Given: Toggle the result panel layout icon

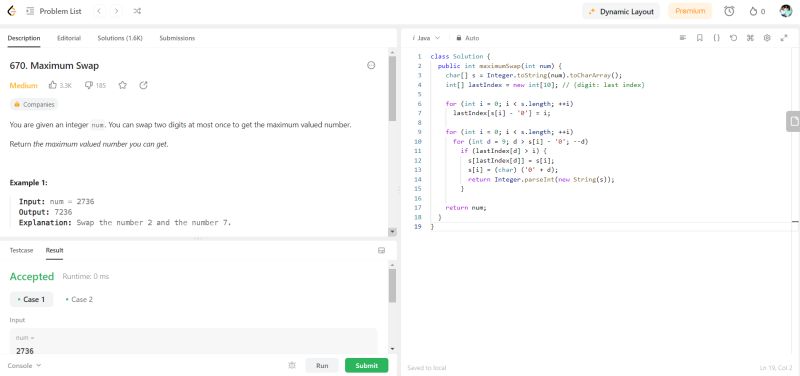Looking at the screenshot, I should (381, 250).
